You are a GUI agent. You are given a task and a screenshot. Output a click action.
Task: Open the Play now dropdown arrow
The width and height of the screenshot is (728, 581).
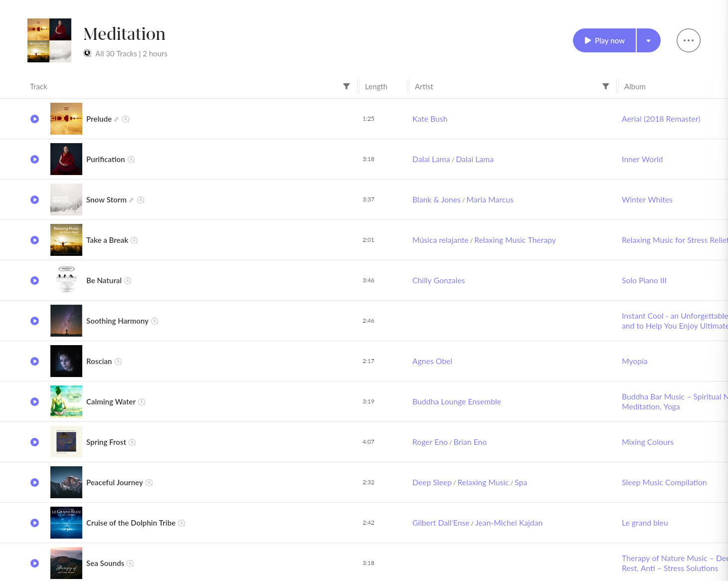648,40
